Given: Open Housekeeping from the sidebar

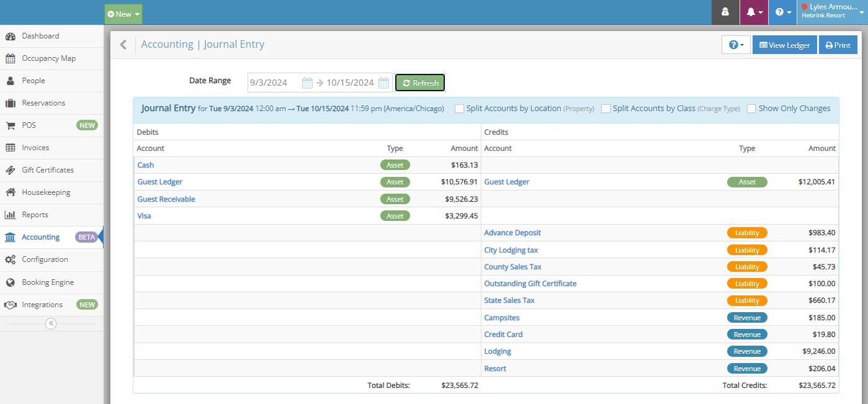Looking at the screenshot, I should 45,192.
